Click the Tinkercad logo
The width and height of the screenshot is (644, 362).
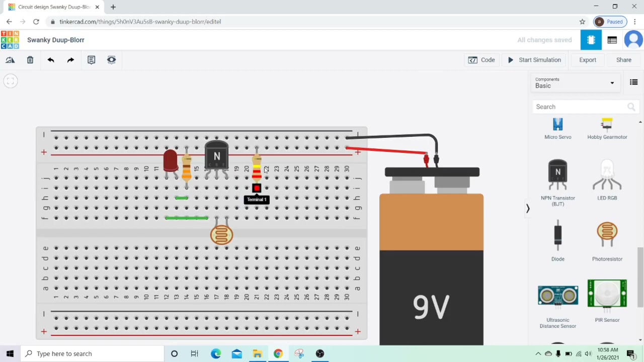(x=10, y=40)
